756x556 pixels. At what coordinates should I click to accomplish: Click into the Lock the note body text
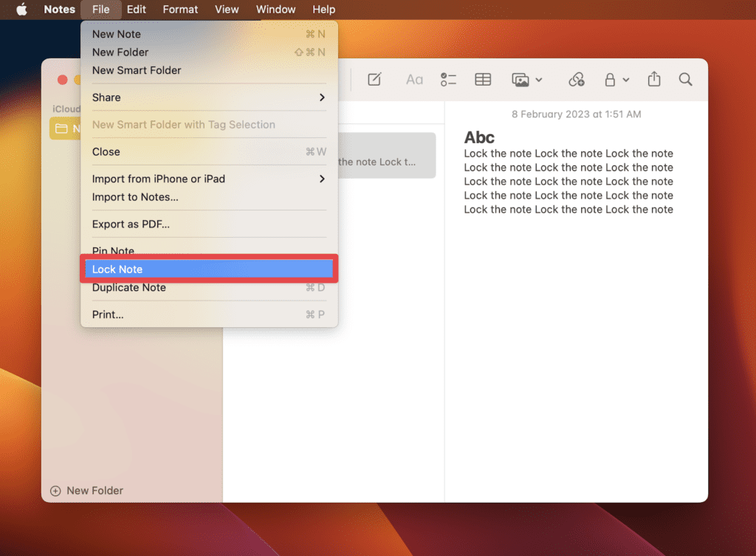point(568,182)
